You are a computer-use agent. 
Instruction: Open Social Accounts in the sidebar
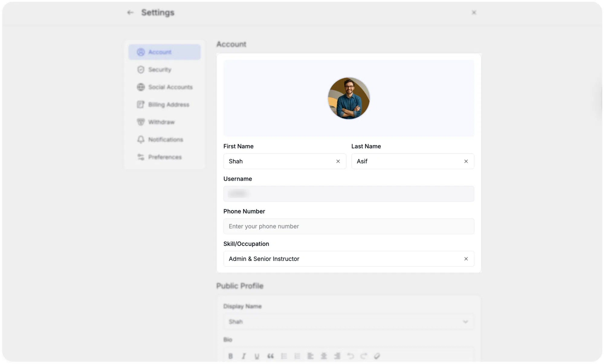pyautogui.click(x=164, y=87)
